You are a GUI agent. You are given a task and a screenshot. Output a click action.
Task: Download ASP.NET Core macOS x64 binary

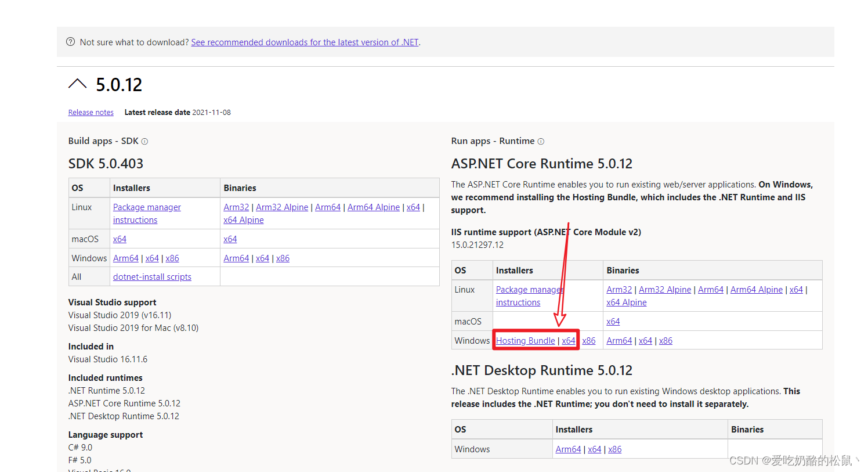coord(613,322)
